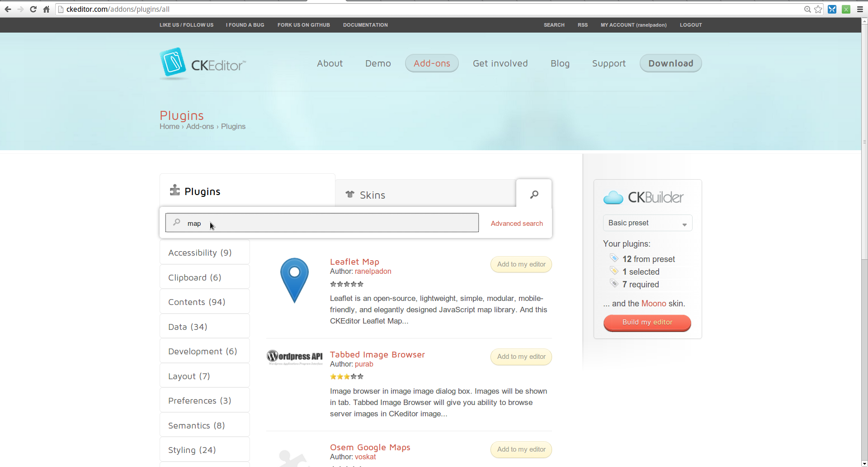Bookmark page with star icon
The height and width of the screenshot is (467, 868).
tap(818, 9)
